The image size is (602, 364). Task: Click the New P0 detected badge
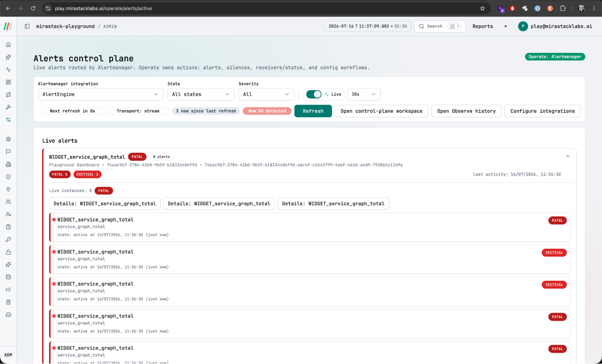click(267, 111)
